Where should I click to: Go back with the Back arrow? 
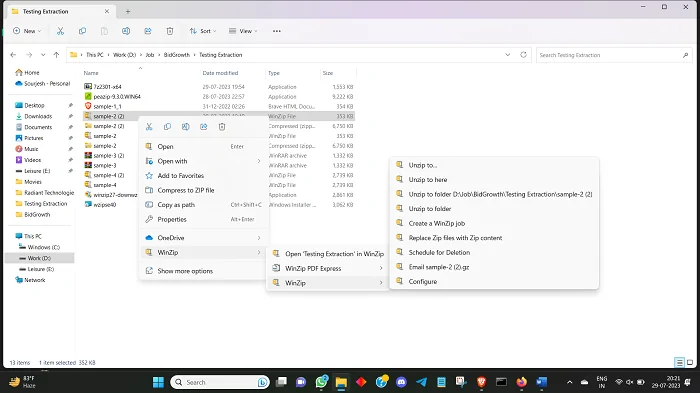click(13, 55)
